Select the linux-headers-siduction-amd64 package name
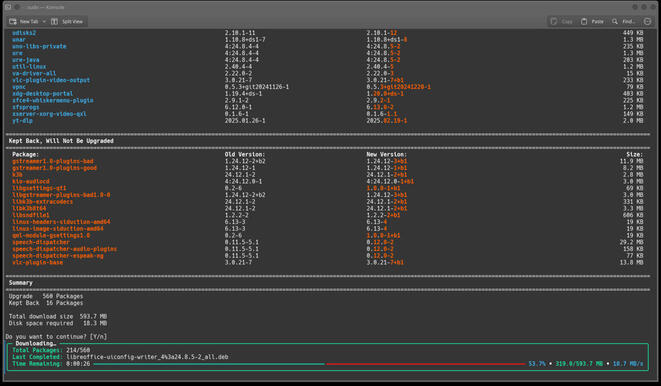Image resolution: width=661 pixels, height=386 pixels. (61, 222)
